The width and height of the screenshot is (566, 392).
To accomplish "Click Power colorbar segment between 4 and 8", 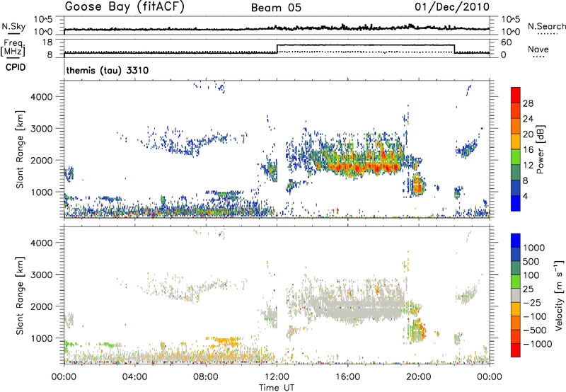I will 516,188.
